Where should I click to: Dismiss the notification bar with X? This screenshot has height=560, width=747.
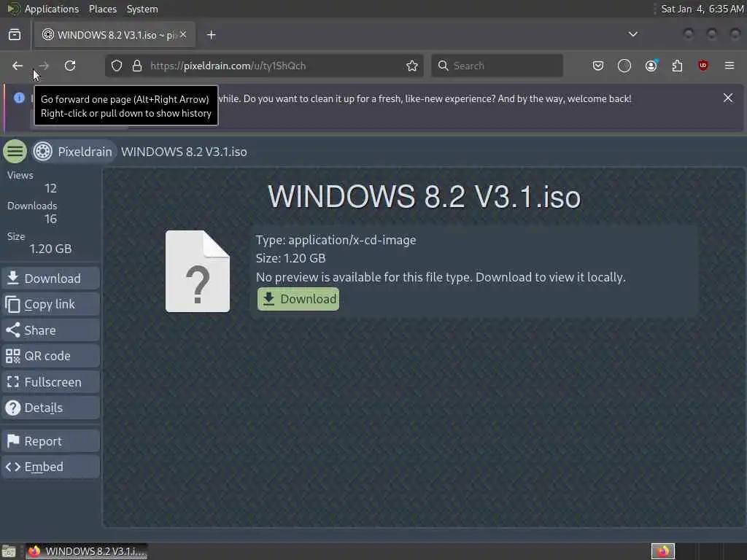pyautogui.click(x=728, y=98)
